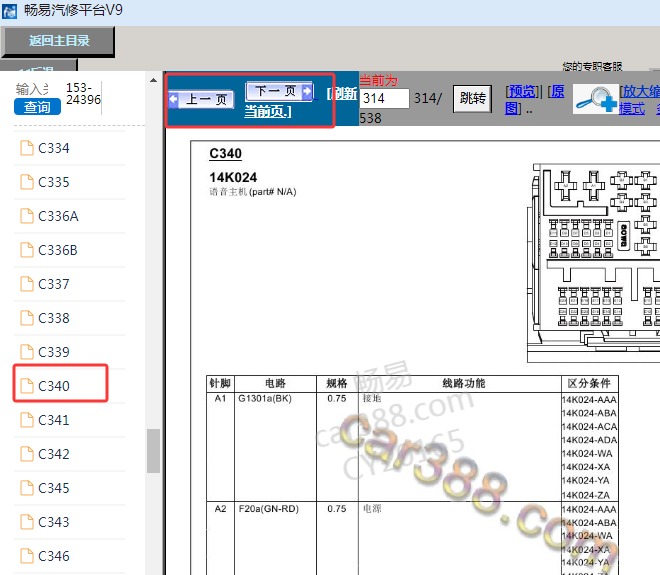Click the 线路功能 column header
The height and width of the screenshot is (575, 660).
click(464, 383)
